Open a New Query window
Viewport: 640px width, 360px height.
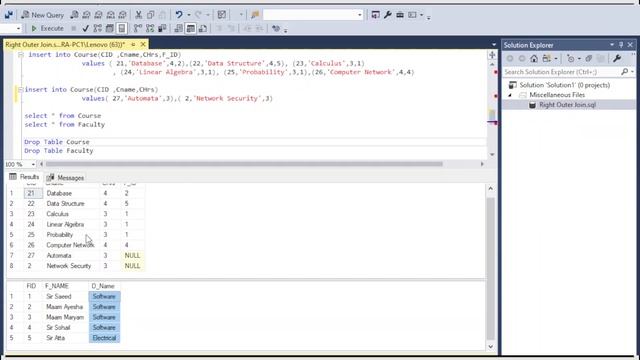[43, 15]
